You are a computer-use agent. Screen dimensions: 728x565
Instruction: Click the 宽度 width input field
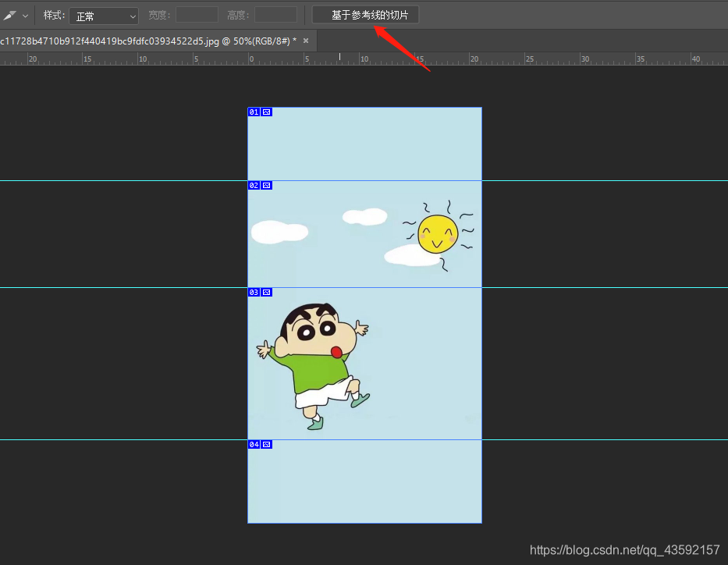coord(197,15)
